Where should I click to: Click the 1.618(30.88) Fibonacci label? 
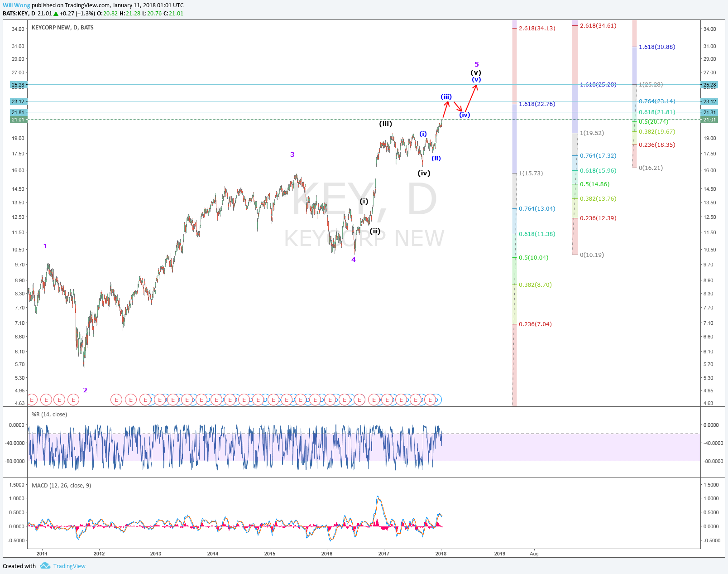coord(657,47)
